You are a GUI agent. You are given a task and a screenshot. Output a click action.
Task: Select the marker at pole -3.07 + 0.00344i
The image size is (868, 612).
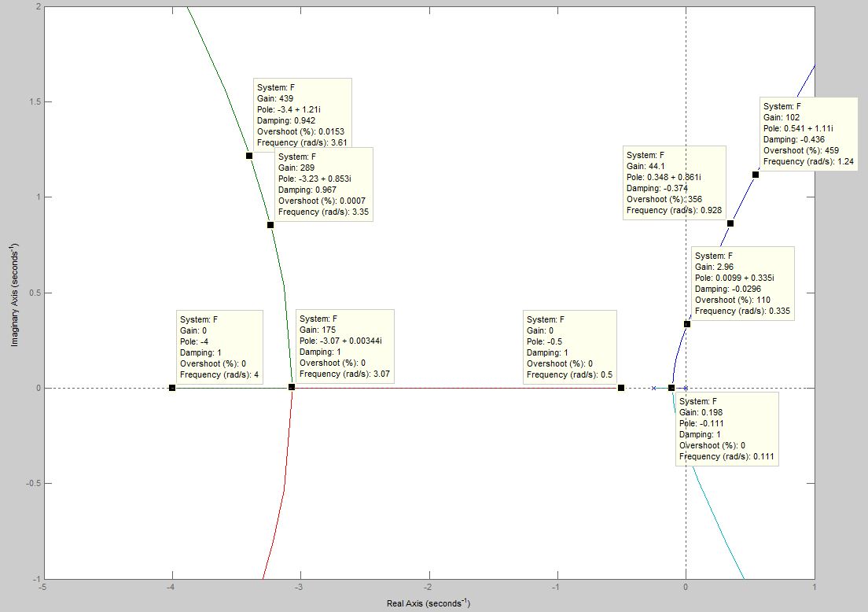tap(292, 387)
